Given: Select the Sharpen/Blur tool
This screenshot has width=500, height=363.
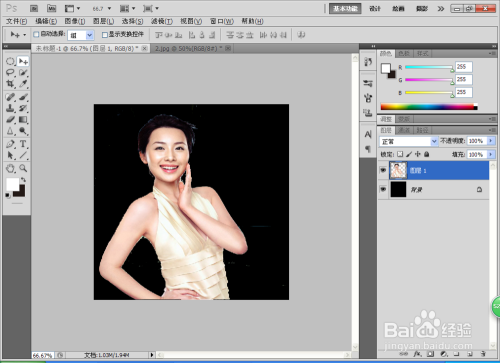Looking at the screenshot, I should [x=10, y=131].
